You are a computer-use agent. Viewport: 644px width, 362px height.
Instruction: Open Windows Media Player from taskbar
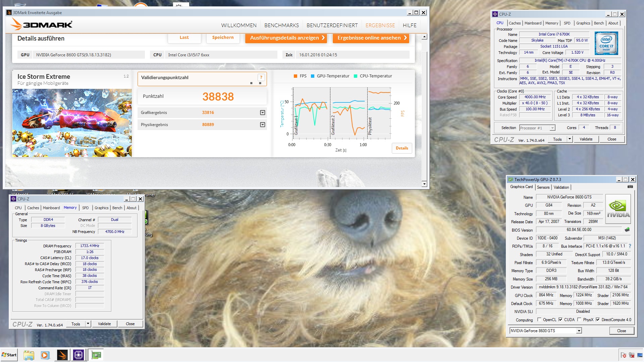click(45, 355)
